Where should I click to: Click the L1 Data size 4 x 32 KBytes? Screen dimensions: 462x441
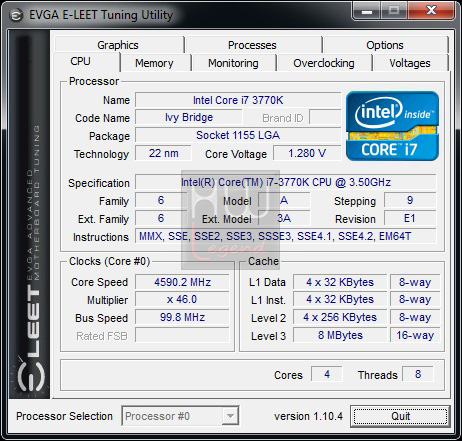340,282
